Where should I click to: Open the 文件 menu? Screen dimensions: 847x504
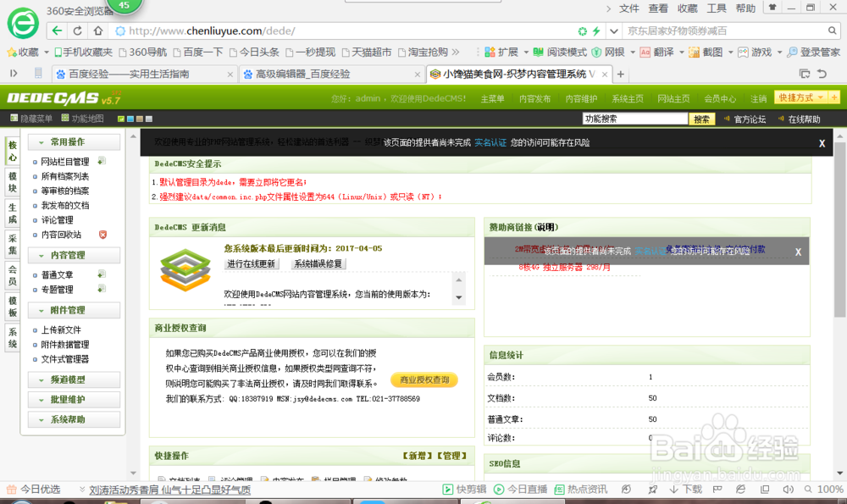coord(628,8)
